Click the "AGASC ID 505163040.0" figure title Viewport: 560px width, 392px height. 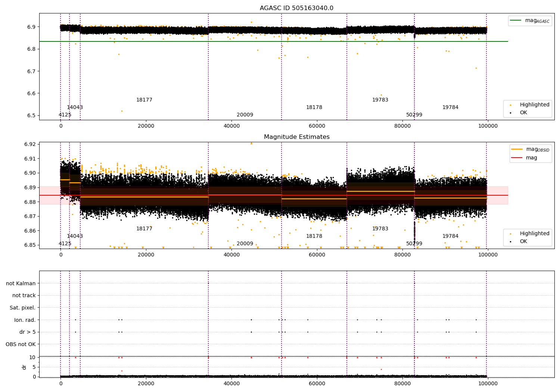[x=296, y=8]
